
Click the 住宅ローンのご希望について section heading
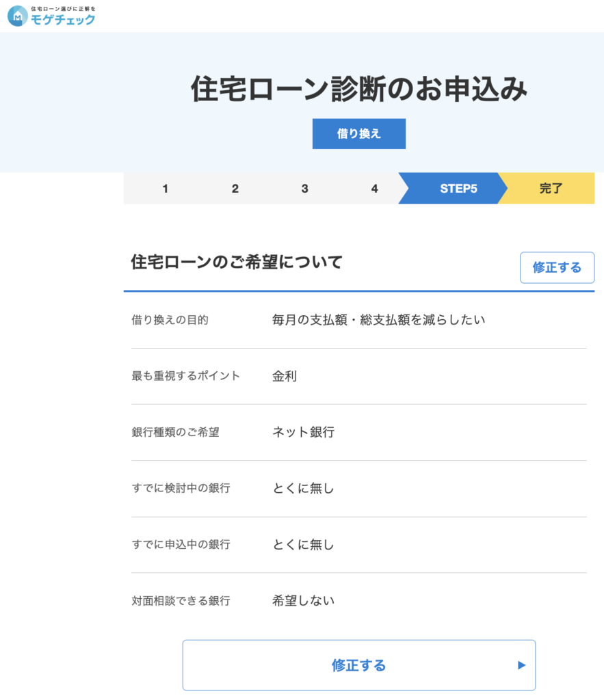[x=236, y=262]
